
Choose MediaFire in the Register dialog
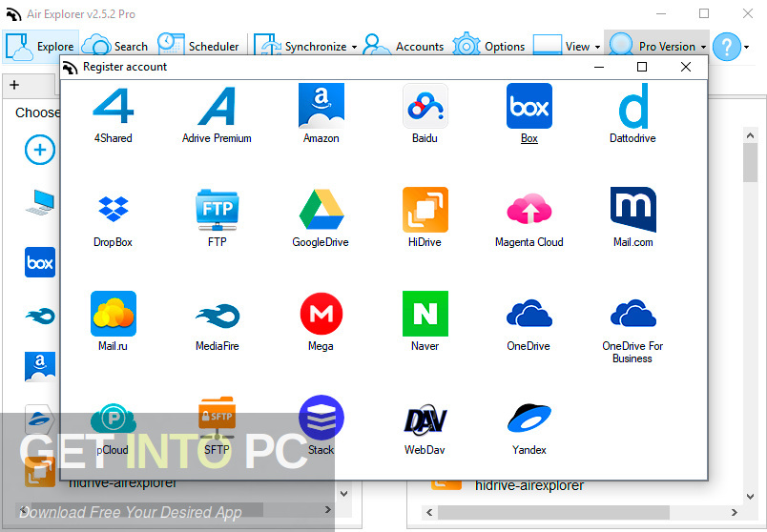(217, 321)
